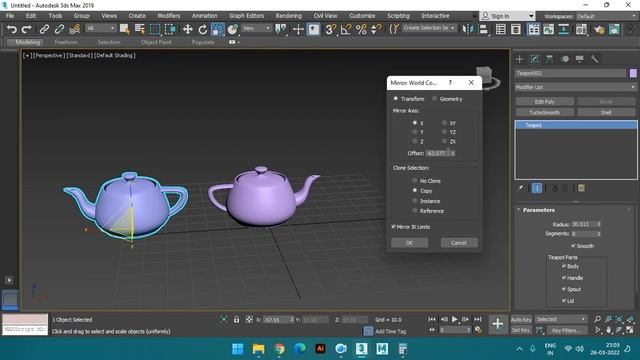This screenshot has width=640, height=360.
Task: Click Cancel in the Mirror dialog
Action: pyautogui.click(x=459, y=243)
